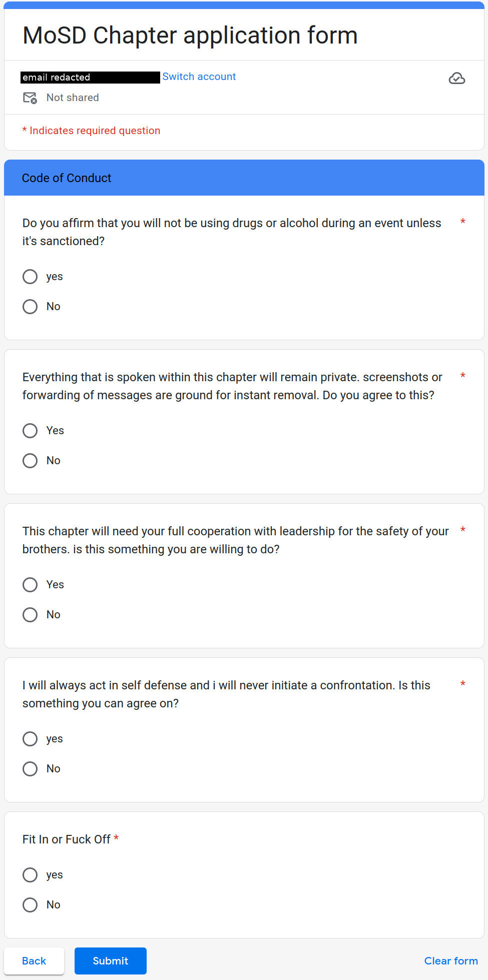Select No for cooperation with leadership
Viewport: 488px width, 980px height.
pyautogui.click(x=30, y=615)
